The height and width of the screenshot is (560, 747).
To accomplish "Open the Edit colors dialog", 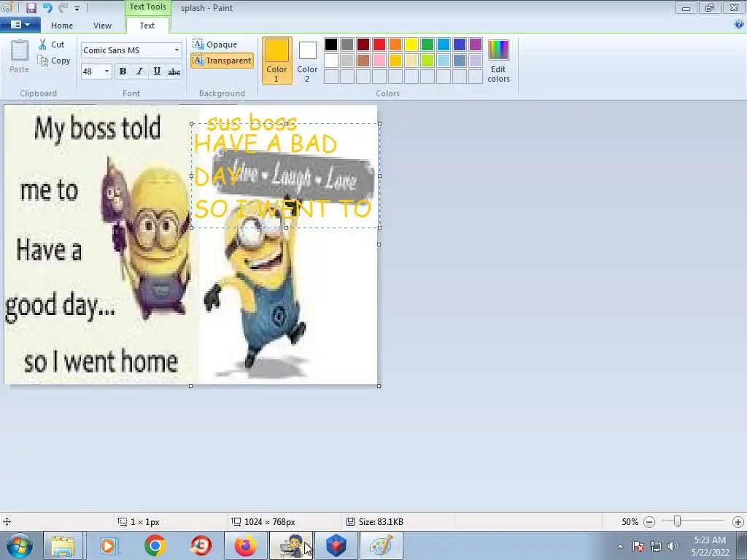I will click(x=498, y=61).
